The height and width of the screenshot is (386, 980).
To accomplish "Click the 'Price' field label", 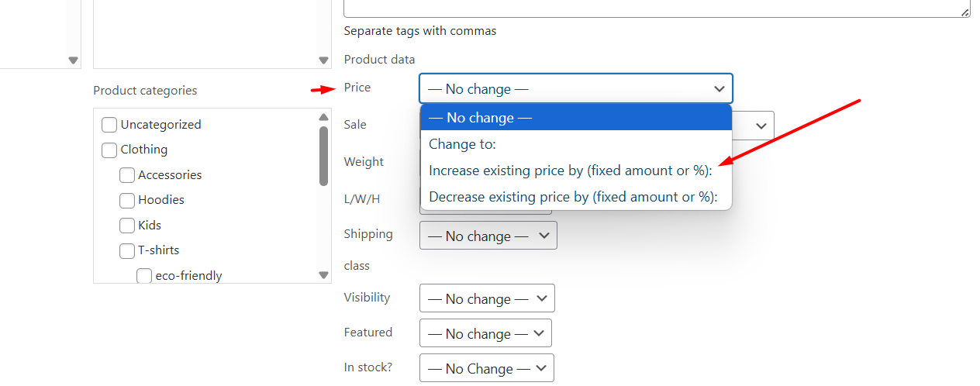I will point(357,88).
